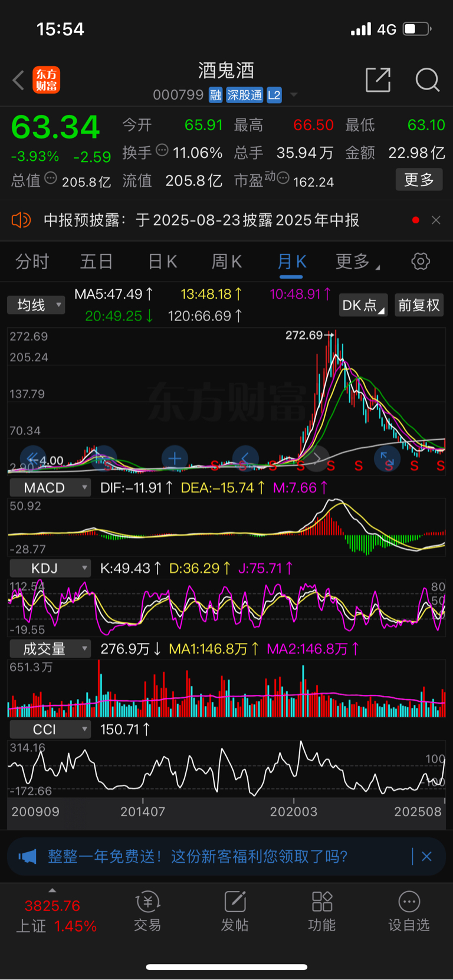Open the 东方财富 orange logo icon

point(46,80)
